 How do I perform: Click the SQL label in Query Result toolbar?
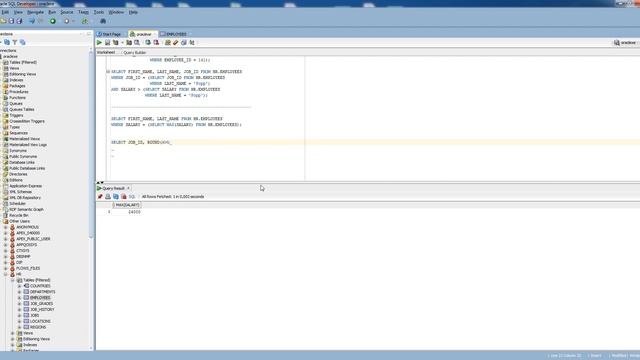click(132, 197)
